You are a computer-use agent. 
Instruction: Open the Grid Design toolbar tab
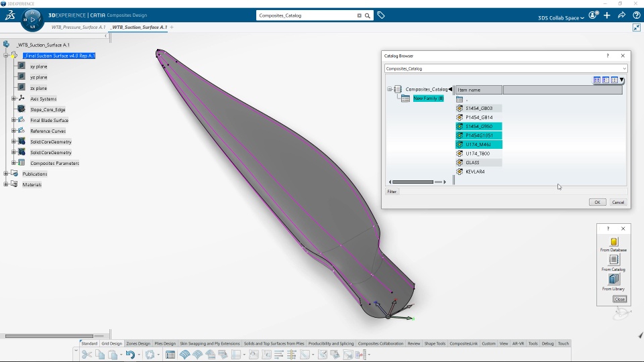point(112,343)
